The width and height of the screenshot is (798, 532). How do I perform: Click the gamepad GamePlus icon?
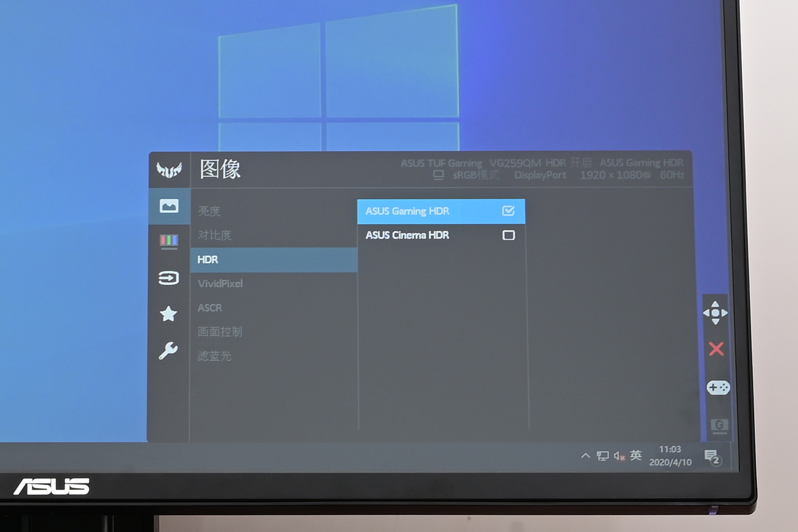(x=718, y=387)
